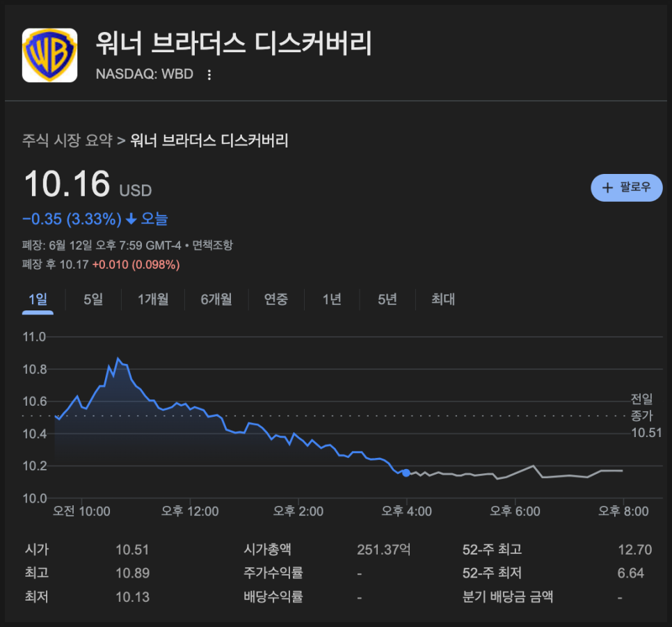Switch to the 1개월 chart tab
Image resolution: width=672 pixels, height=627 pixels.
[153, 299]
